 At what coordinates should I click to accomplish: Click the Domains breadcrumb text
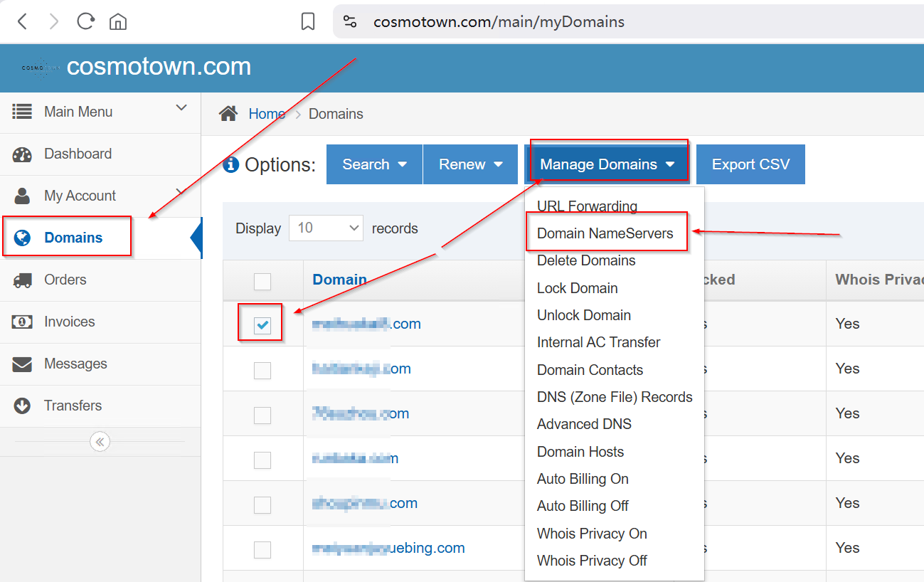336,114
